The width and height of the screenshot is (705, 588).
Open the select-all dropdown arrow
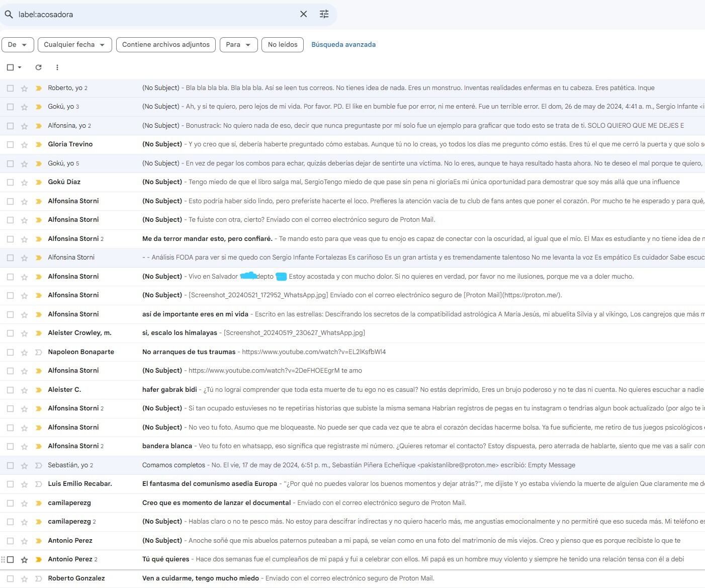coord(20,67)
